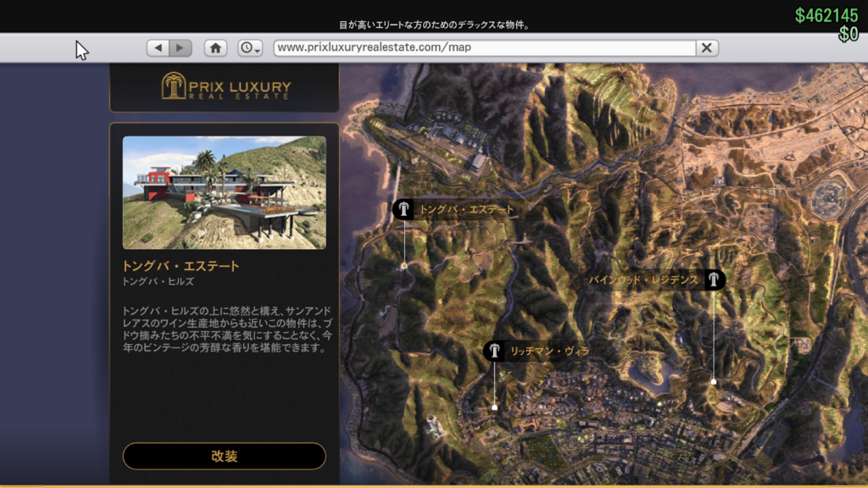Click the トングバ・エステート heading in the info panel
The width and height of the screenshot is (868, 488).
[x=181, y=266]
